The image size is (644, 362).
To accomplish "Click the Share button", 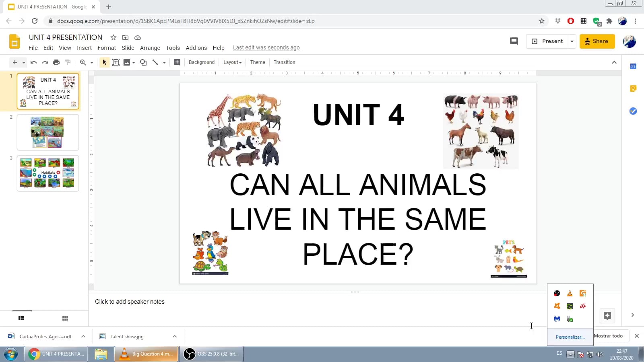I will [597, 41].
